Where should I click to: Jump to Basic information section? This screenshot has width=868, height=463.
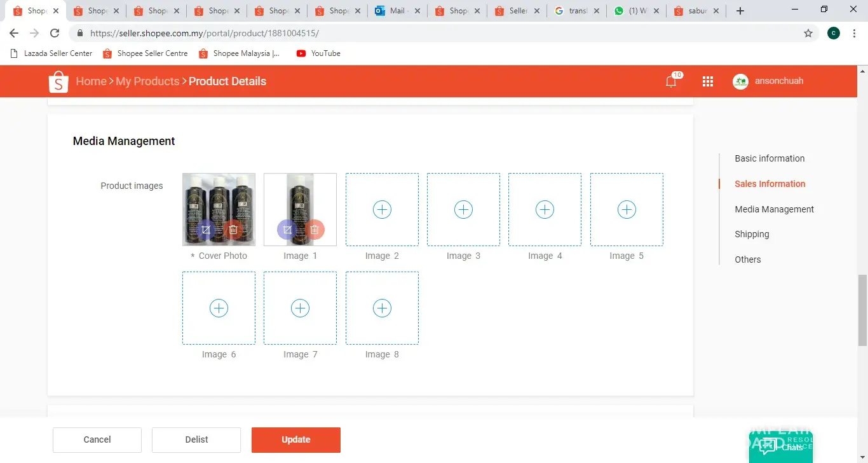(x=770, y=158)
